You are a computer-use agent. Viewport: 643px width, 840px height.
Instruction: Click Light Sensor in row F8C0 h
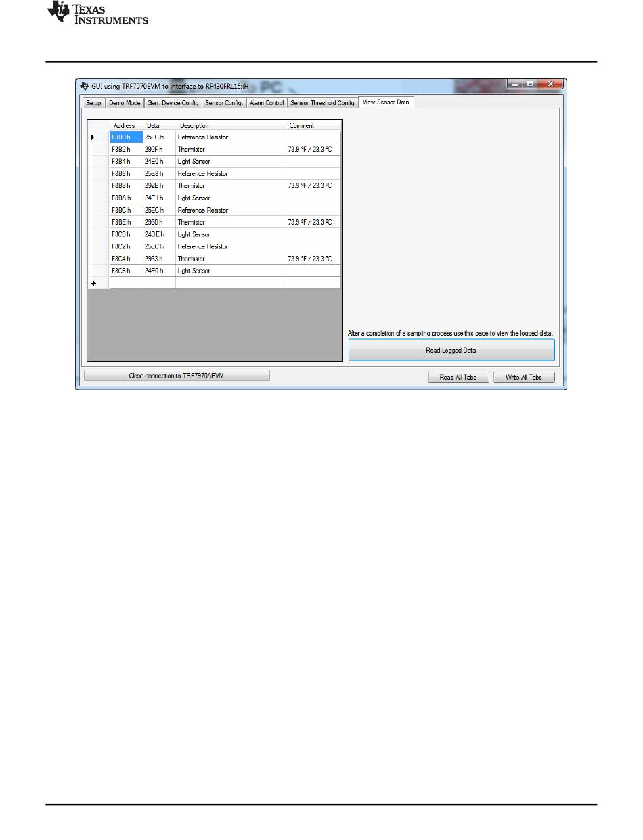tap(231, 235)
